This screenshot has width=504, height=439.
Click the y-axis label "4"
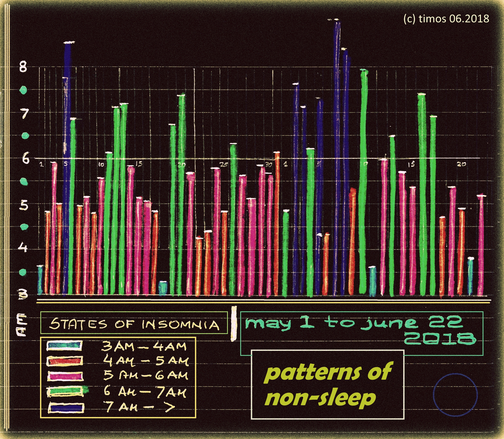coord(23,248)
